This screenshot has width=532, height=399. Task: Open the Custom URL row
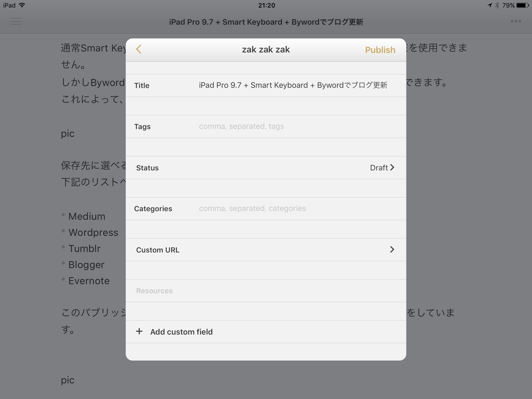tap(266, 250)
